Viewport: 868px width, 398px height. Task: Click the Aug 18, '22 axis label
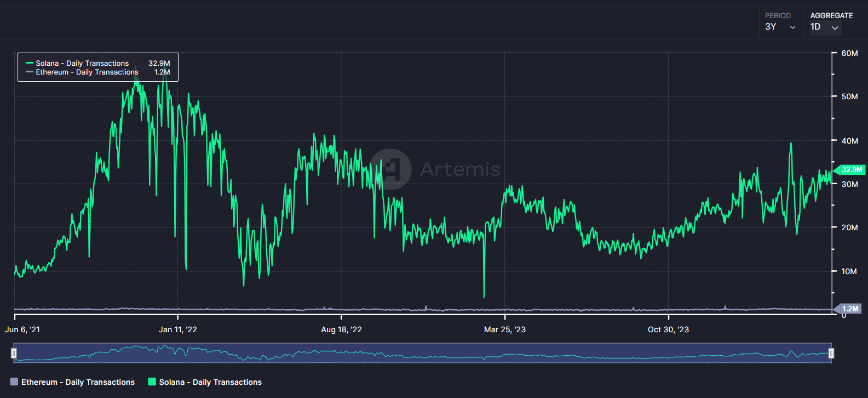click(341, 329)
